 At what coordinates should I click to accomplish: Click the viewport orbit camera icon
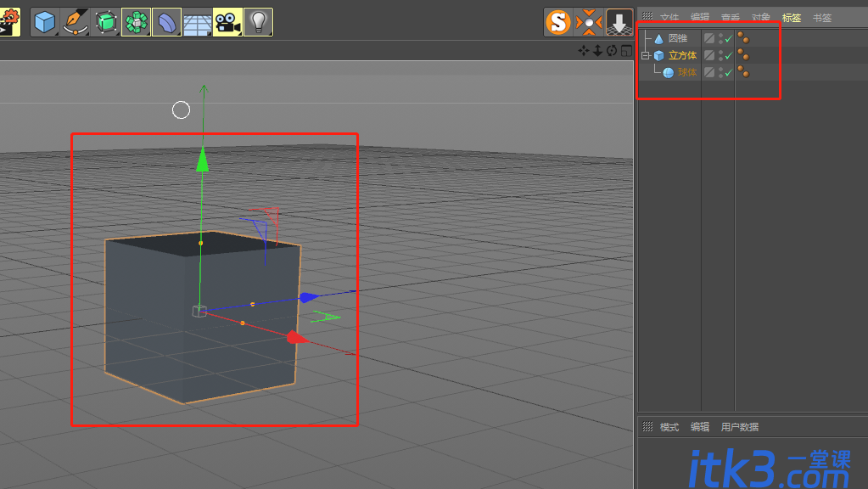[612, 51]
